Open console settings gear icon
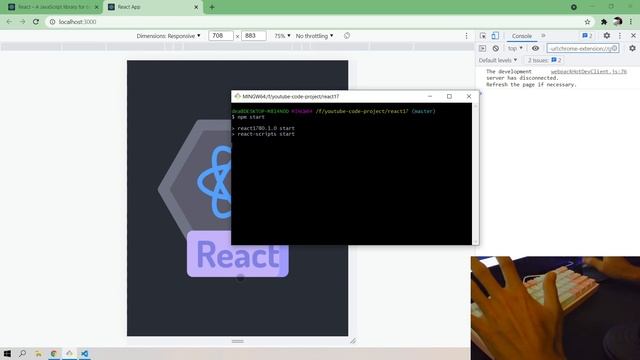 (632, 48)
